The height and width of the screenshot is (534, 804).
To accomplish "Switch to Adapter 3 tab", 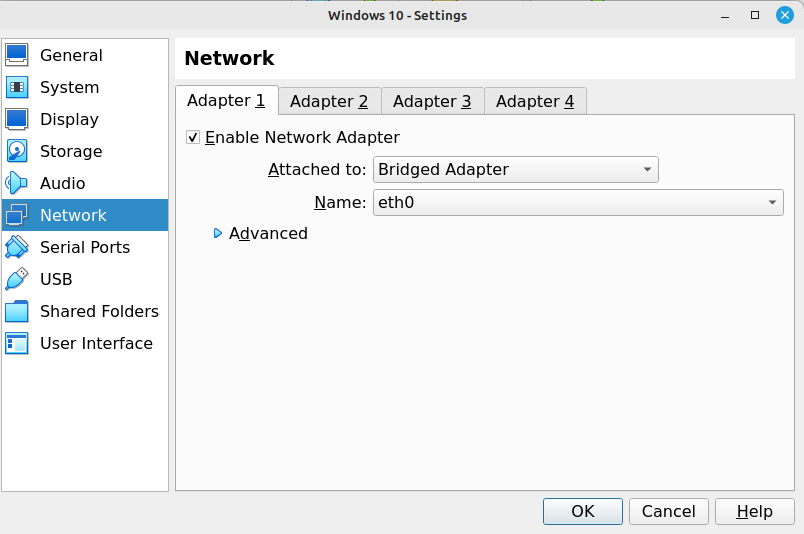I will pyautogui.click(x=432, y=101).
